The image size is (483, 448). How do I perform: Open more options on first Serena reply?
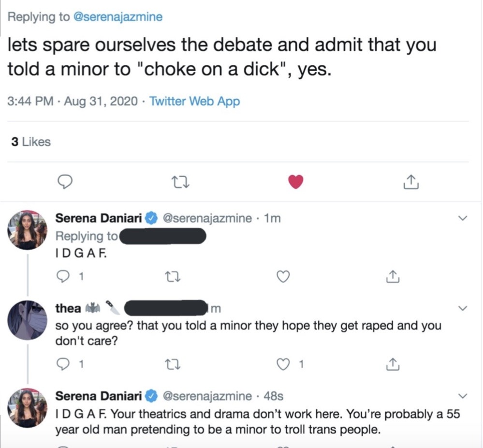click(x=463, y=219)
